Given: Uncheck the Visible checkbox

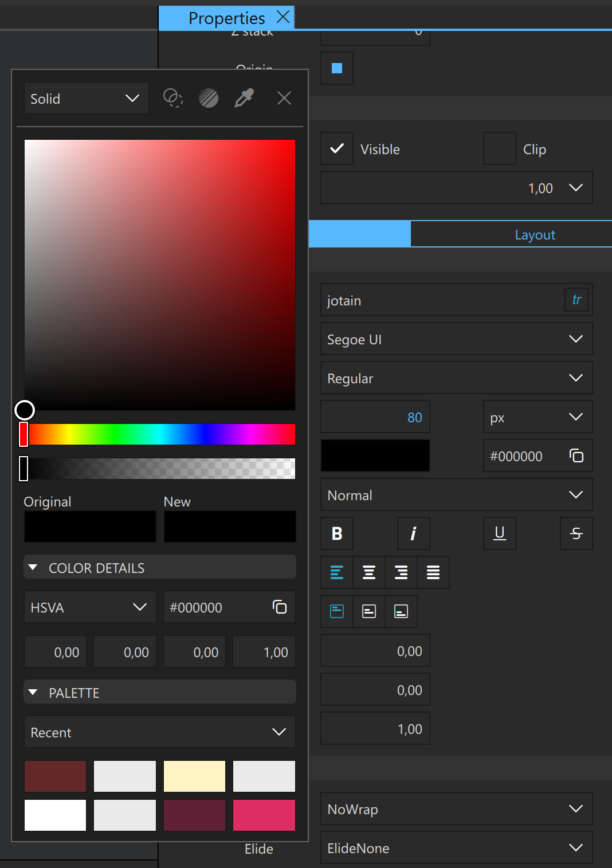Looking at the screenshot, I should [336, 148].
